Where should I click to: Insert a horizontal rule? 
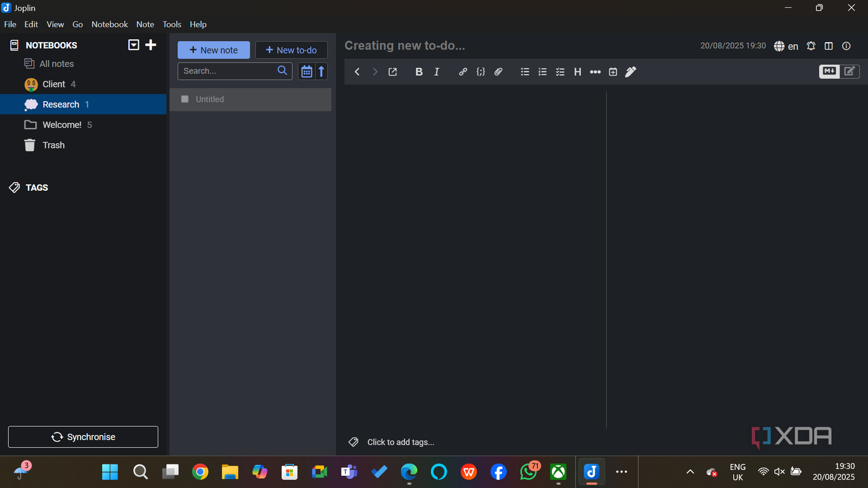[x=595, y=72]
